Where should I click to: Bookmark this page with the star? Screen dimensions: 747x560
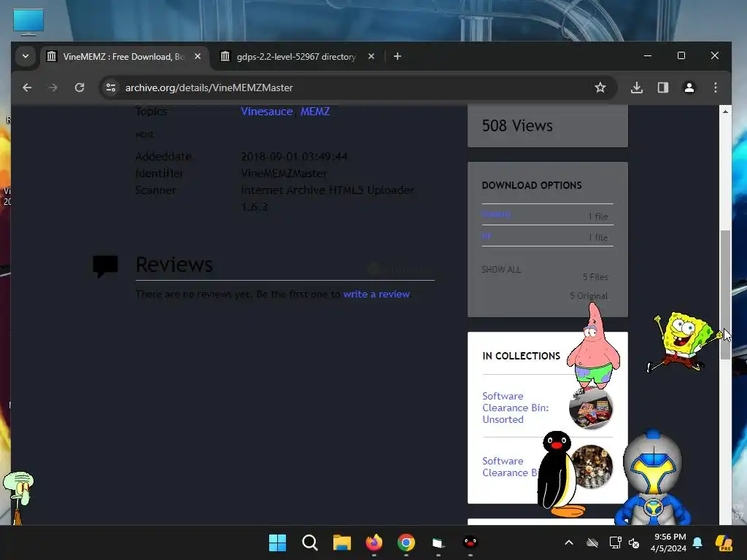pos(600,87)
